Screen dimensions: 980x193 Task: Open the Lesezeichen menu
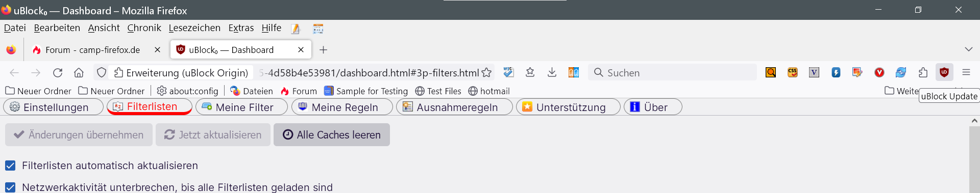coord(194,28)
